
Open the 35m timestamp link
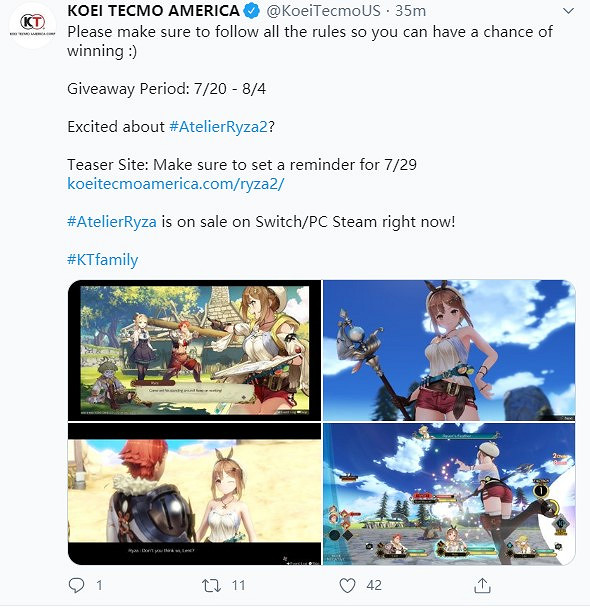[410, 11]
